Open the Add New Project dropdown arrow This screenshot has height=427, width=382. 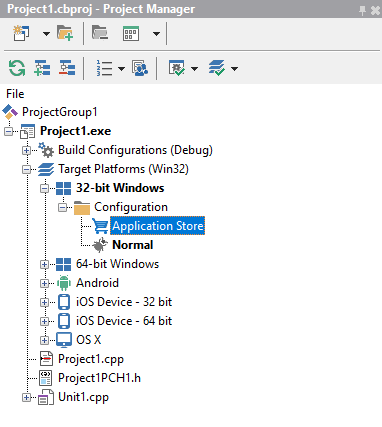click(x=46, y=34)
